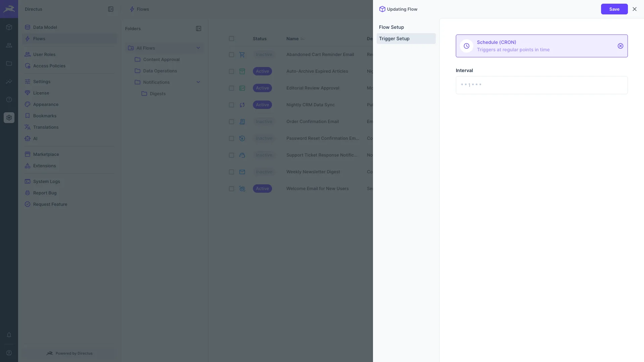Click the Support Ticket agent icon
The image size is (644, 362).
click(x=242, y=155)
